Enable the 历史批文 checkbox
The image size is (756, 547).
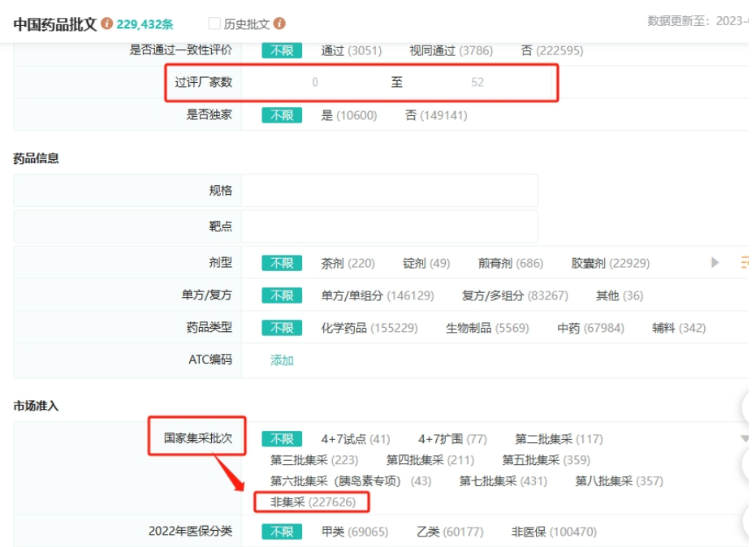tap(214, 24)
